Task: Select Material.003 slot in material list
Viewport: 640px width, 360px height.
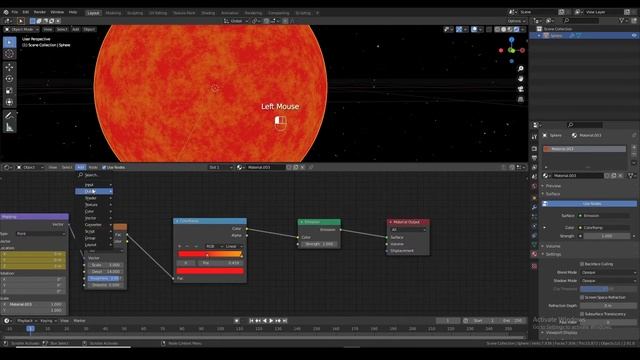Action: (x=584, y=149)
